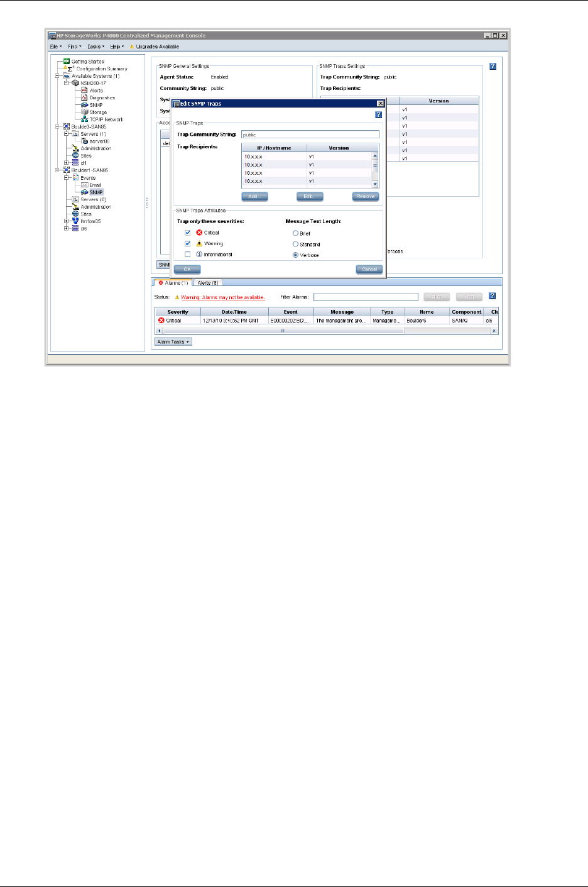Select the Brief message length option

click(x=295, y=233)
